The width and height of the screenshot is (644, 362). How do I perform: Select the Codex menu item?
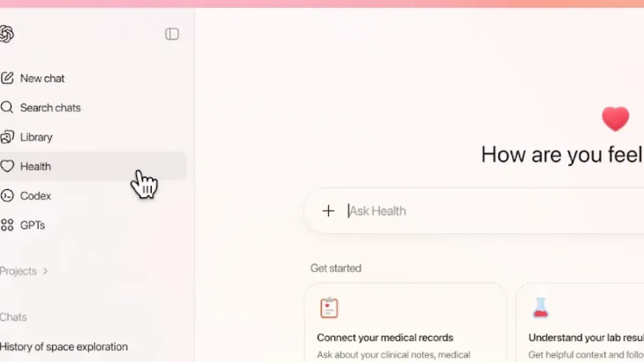pos(93,196)
